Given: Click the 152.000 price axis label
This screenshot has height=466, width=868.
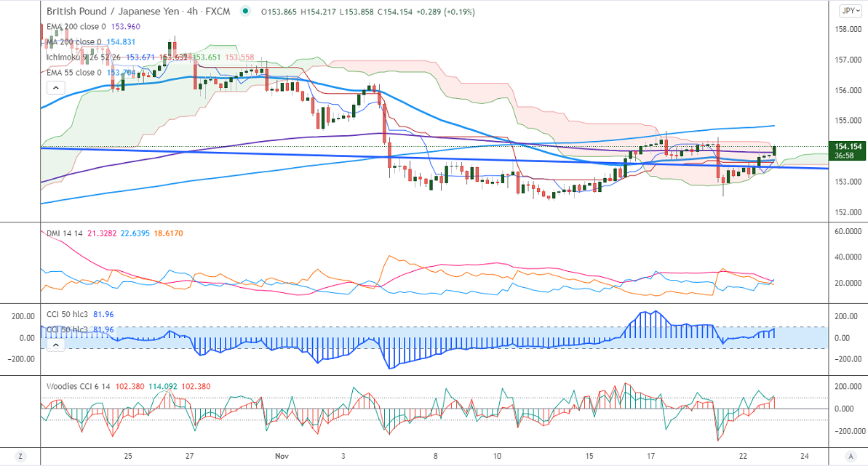Looking at the screenshot, I should tap(848, 212).
